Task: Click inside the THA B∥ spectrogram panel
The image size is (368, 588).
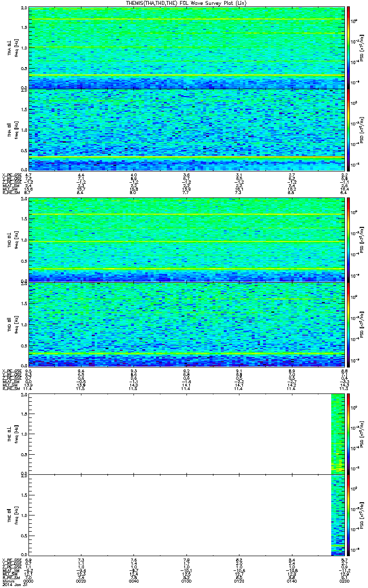Action: click(x=185, y=129)
